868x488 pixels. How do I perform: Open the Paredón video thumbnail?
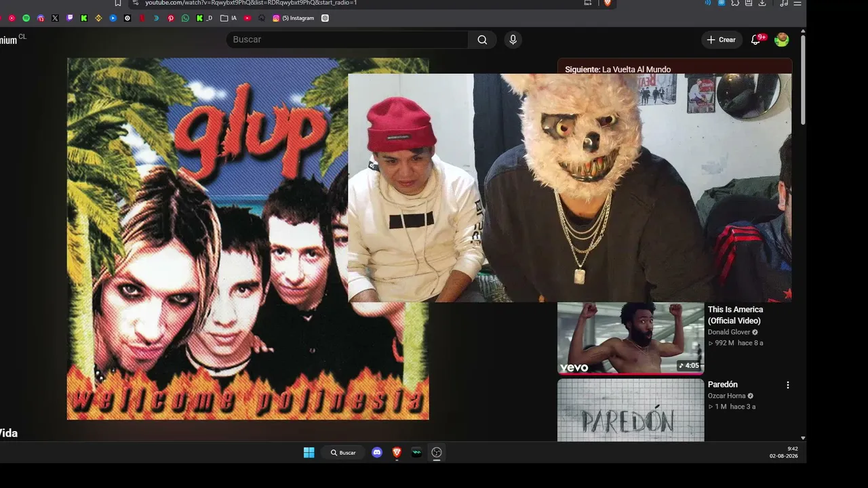click(631, 410)
